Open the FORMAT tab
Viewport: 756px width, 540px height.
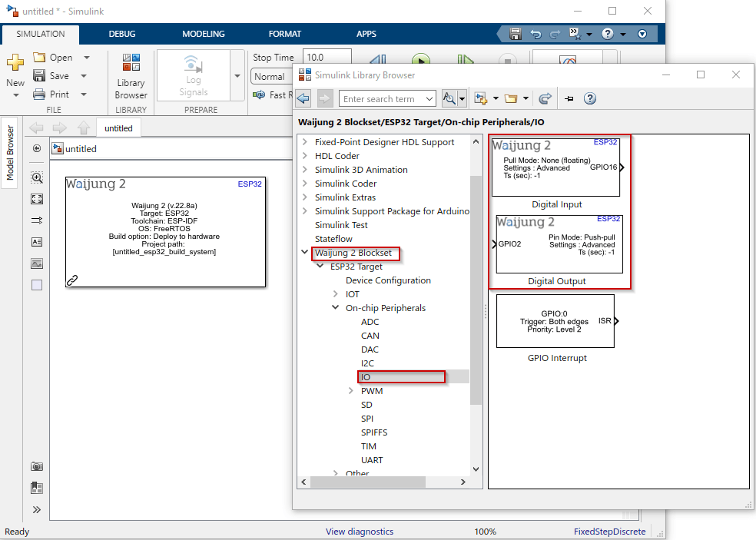click(x=285, y=34)
